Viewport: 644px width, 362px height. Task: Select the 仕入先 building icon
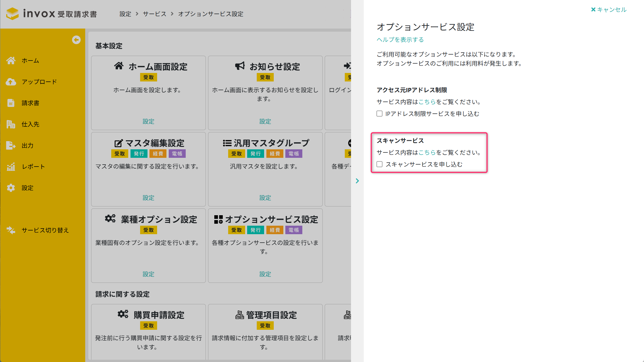[x=11, y=124]
